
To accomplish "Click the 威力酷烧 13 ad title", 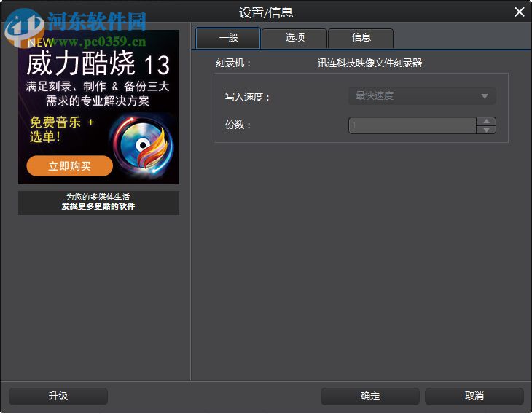I will [x=98, y=64].
